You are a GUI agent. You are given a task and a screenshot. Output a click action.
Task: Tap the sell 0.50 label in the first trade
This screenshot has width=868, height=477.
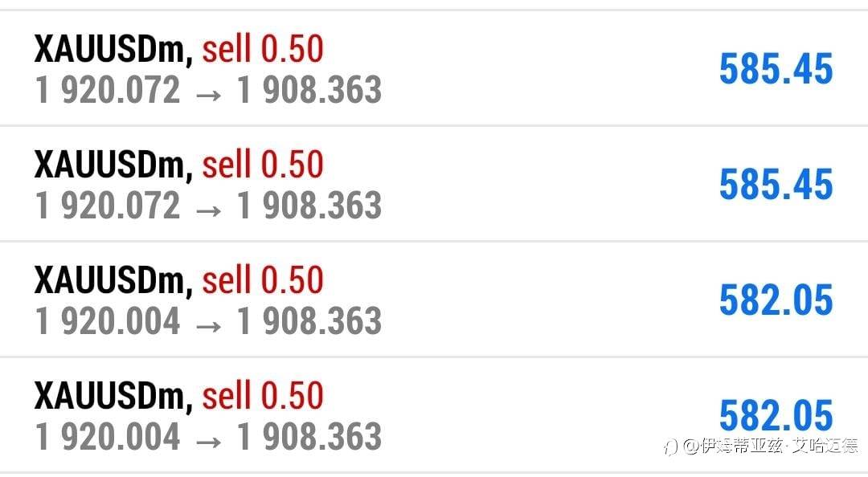pos(262,51)
